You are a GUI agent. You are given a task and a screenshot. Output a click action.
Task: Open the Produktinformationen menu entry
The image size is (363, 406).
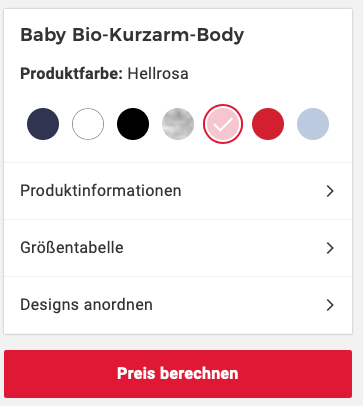(178, 191)
